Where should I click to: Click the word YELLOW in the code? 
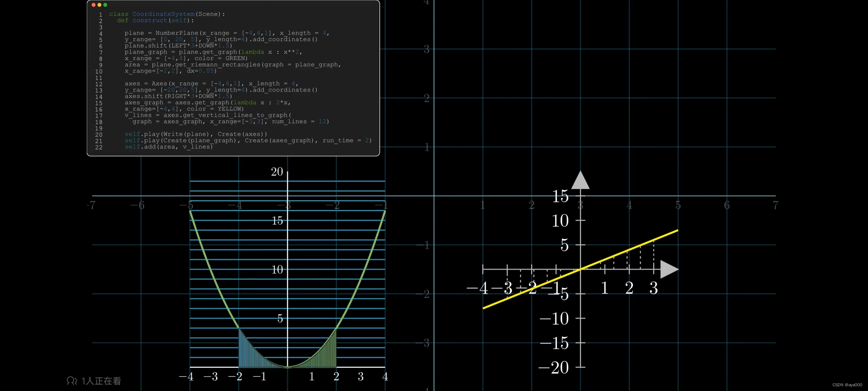click(x=230, y=109)
